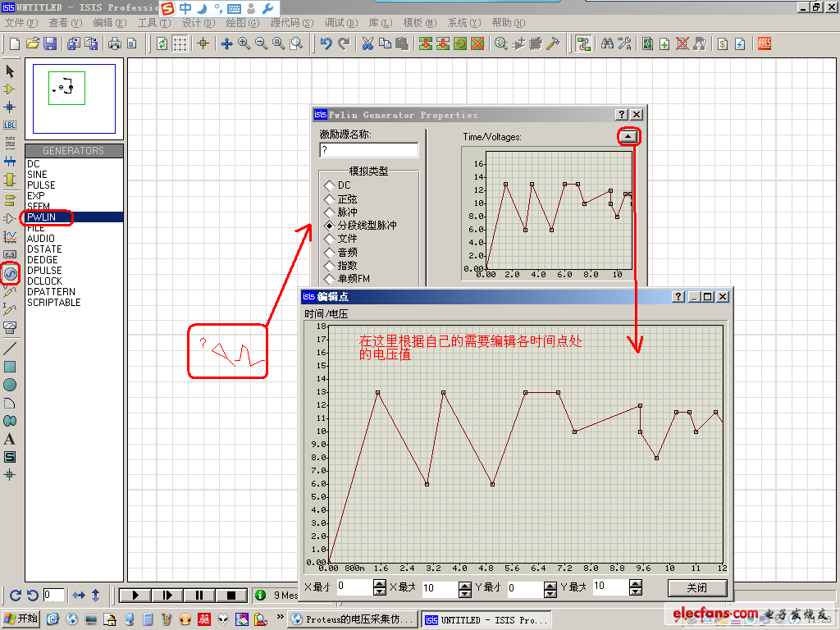Viewport: 840px width, 630px height.
Task: Toggle the grid display
Action: 180,43
